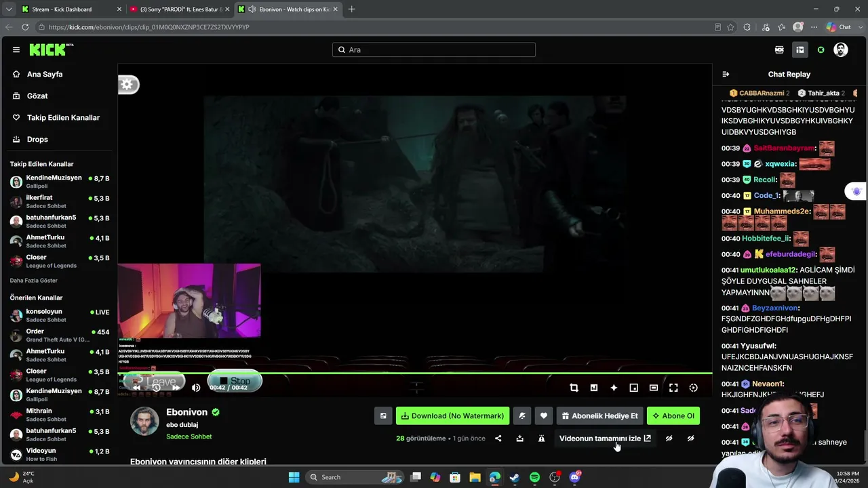
Task: Open the inventory box icon in Kick header
Action: tap(800, 49)
